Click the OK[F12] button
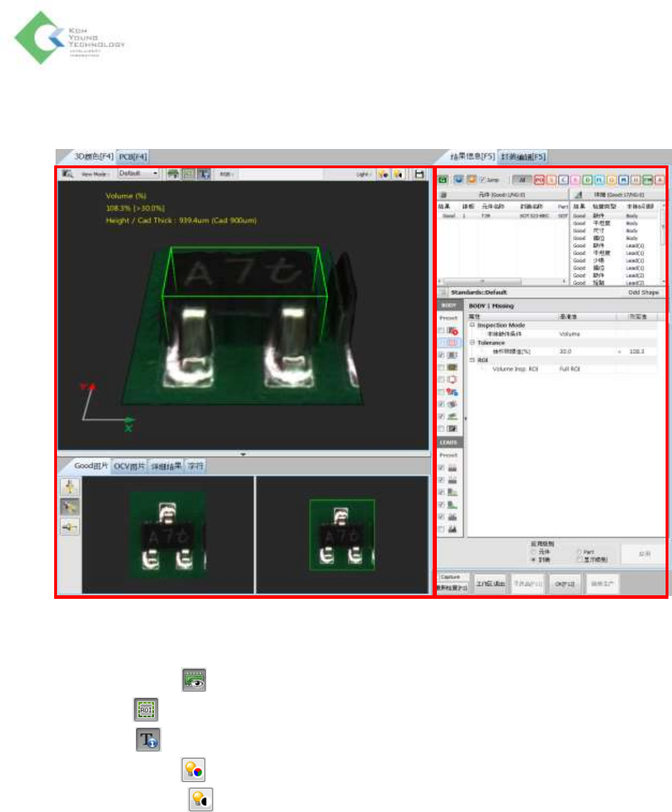Viewport: 672px width, 812px height. click(565, 584)
